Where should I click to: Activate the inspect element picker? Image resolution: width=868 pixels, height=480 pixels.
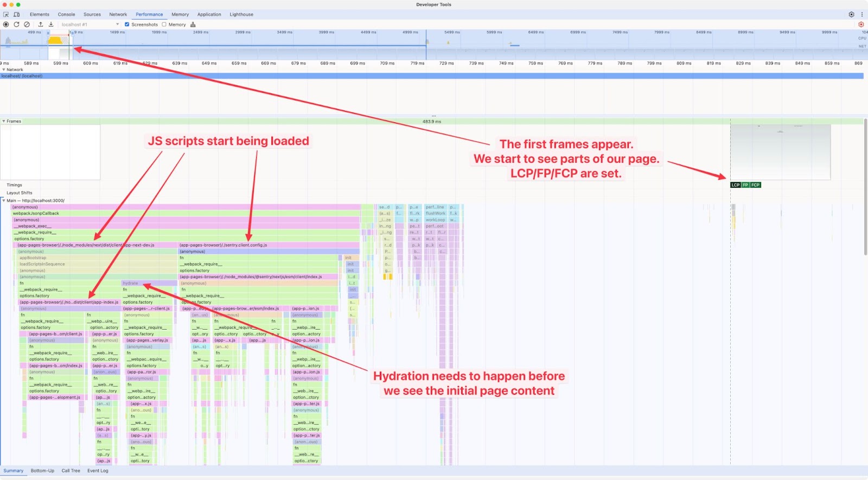pos(6,15)
